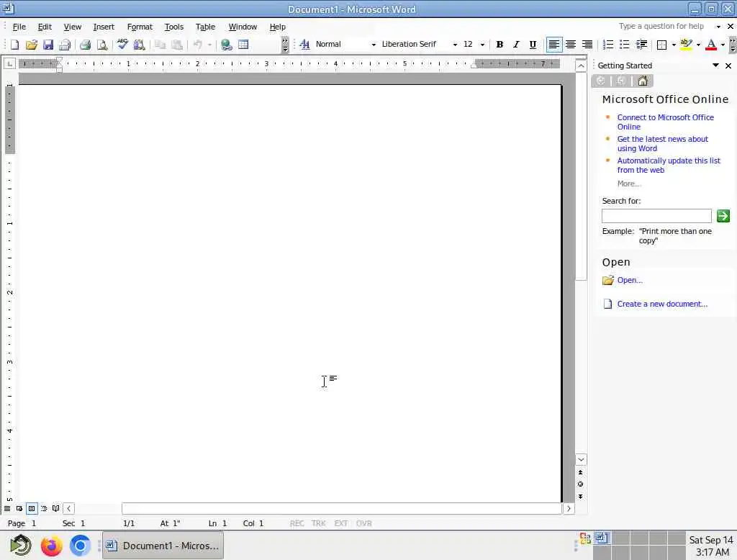Jump to previous page double arrow
Viewport: 737px width, 560px height.
pyautogui.click(x=581, y=472)
